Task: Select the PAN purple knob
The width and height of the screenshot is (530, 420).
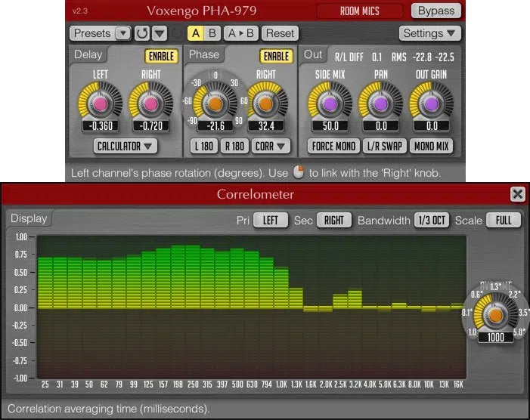Action: coord(381,102)
